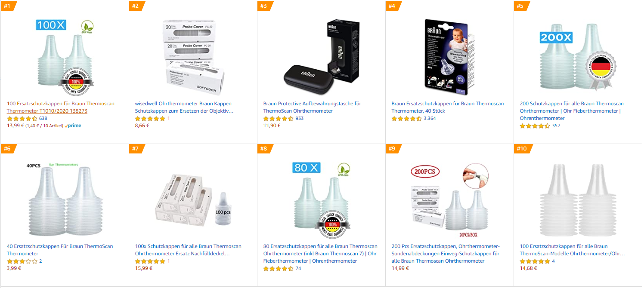Open 200 Pcs Ersatzschutzkappen Sondenabdeckungen link
The width and height of the screenshot is (644, 288).
pyautogui.click(x=446, y=254)
